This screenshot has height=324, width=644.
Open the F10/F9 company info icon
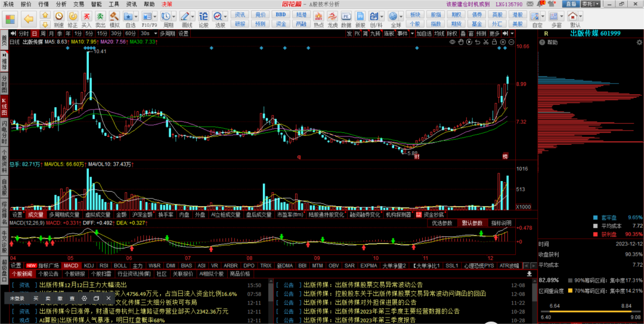147,16
